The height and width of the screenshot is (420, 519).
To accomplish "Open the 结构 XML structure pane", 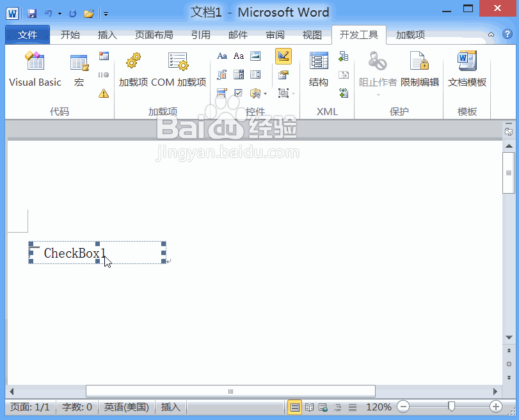I will point(319,69).
